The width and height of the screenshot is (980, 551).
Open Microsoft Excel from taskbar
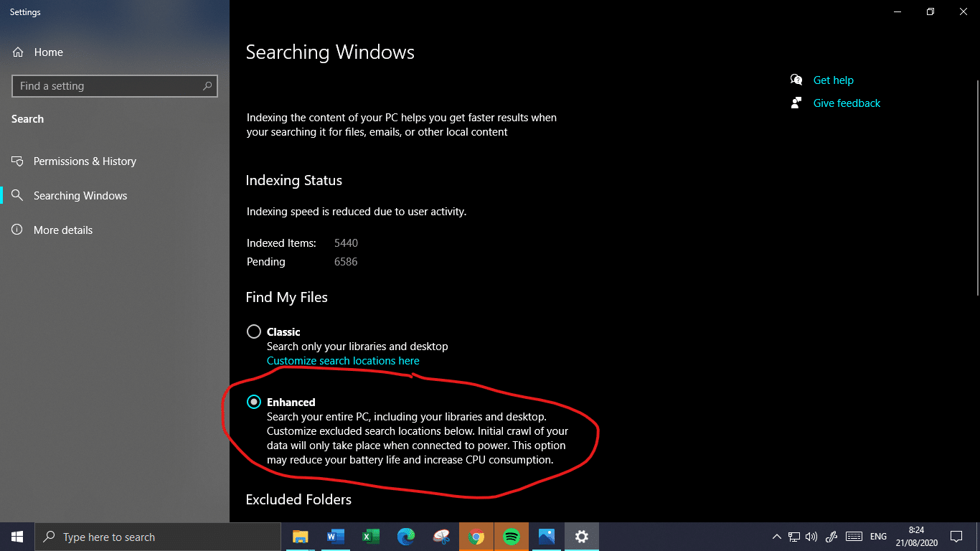(x=370, y=537)
